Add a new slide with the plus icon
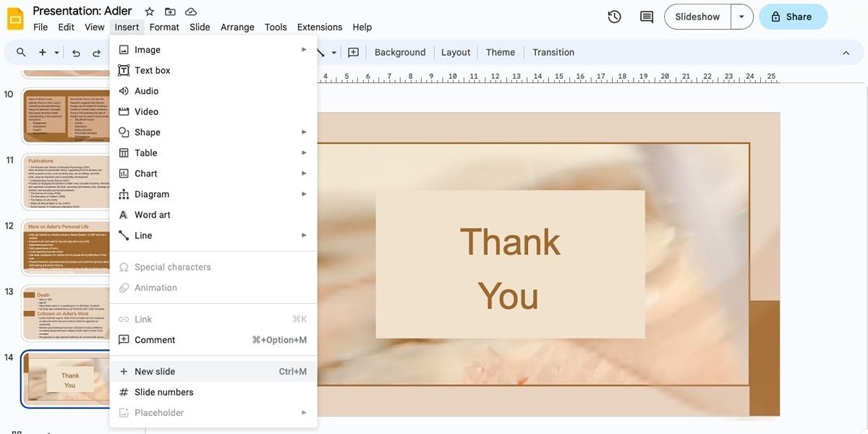The width and height of the screenshot is (868, 434). [x=41, y=51]
